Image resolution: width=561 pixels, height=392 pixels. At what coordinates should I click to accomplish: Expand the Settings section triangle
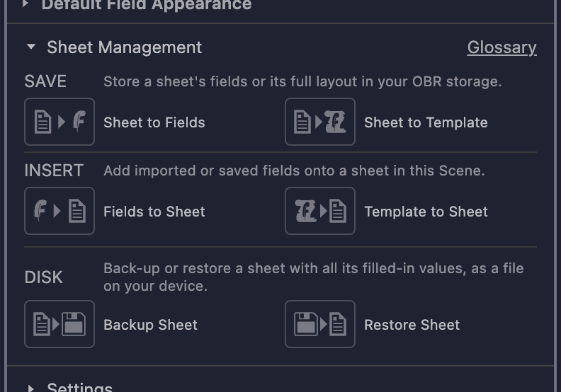click(x=30, y=388)
